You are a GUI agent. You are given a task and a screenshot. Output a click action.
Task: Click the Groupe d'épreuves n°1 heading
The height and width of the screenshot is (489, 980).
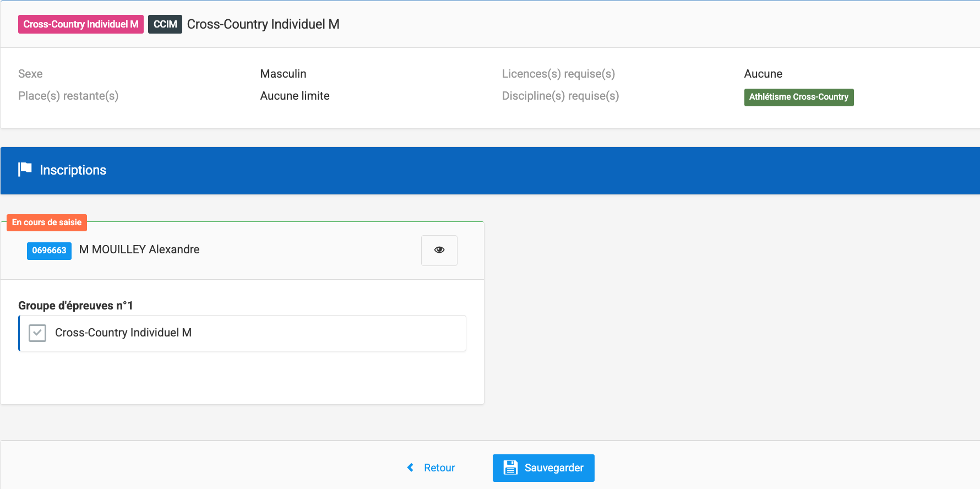tap(75, 306)
